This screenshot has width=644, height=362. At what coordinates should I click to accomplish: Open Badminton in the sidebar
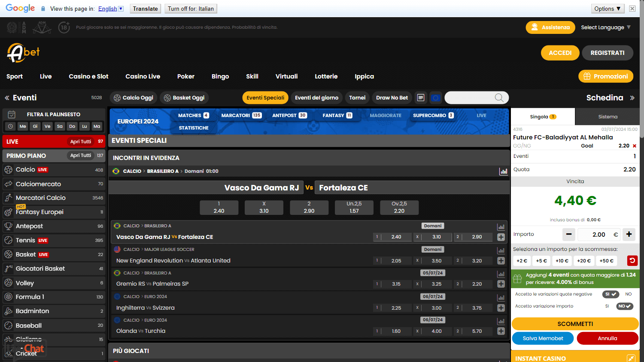54,311
